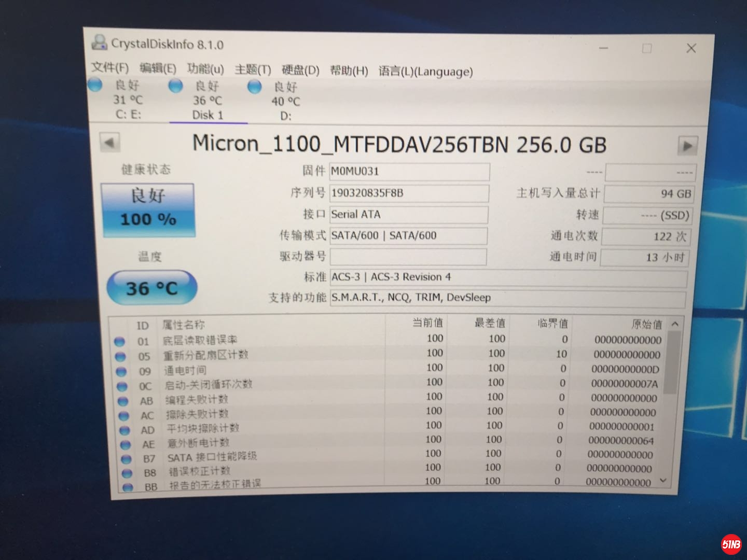Click the previous disk left arrow button
The height and width of the screenshot is (560, 747).
[x=109, y=143]
